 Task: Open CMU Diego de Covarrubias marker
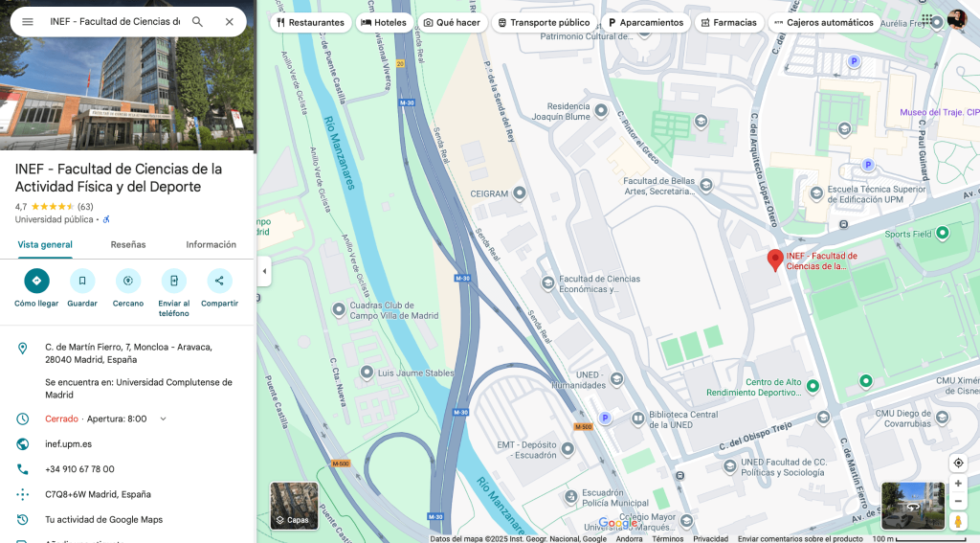point(942,417)
